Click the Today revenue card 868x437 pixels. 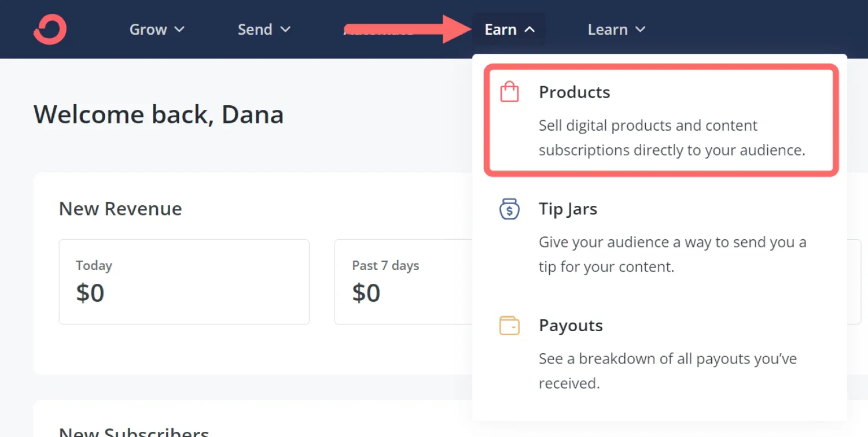(184, 282)
